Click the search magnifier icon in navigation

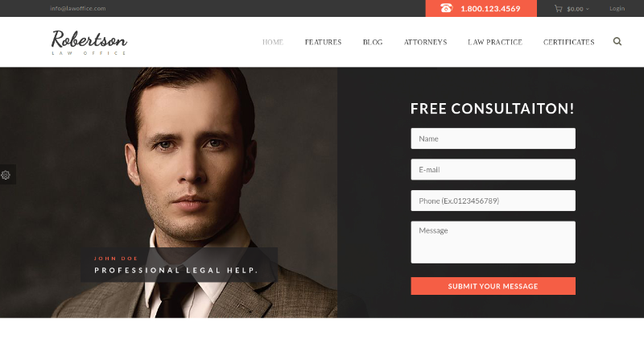[x=617, y=42]
